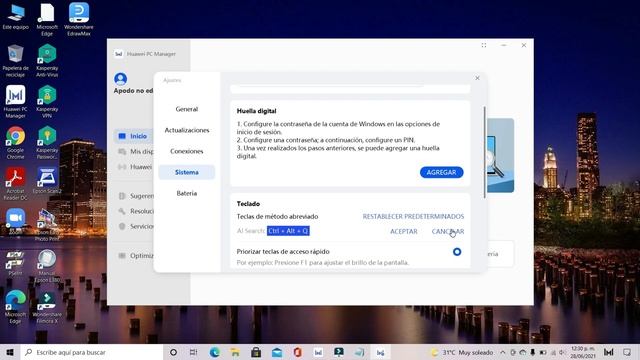Image resolution: width=640 pixels, height=360 pixels.
Task: Select Actualizaciones settings tab
Action: (x=187, y=130)
